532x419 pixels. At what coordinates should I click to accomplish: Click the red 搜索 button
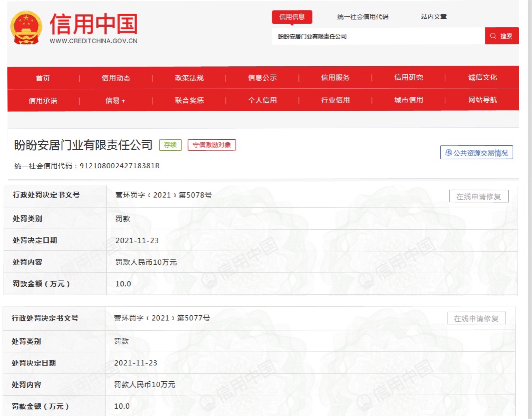tap(502, 36)
